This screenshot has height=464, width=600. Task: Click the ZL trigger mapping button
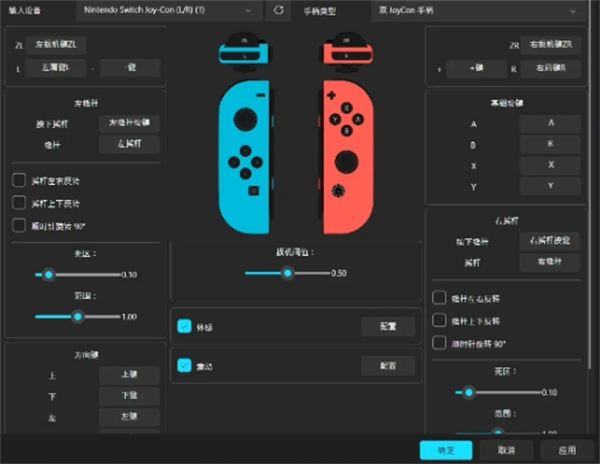click(56, 45)
